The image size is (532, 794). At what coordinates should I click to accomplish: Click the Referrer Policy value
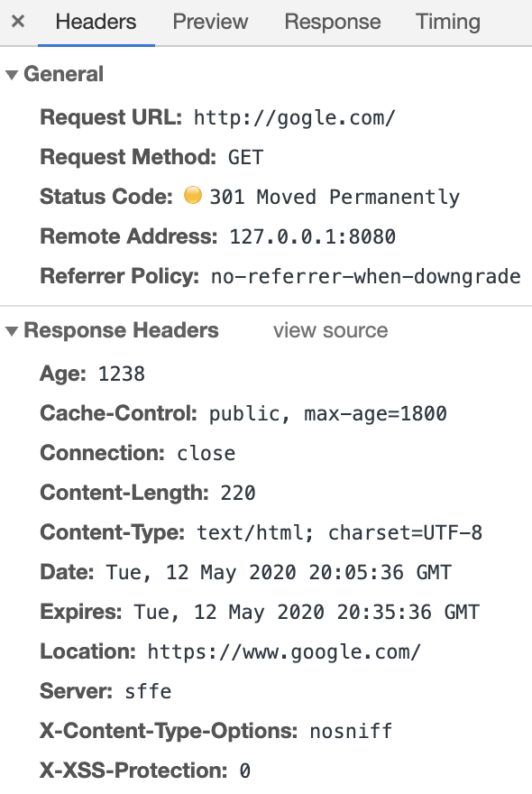point(365,276)
